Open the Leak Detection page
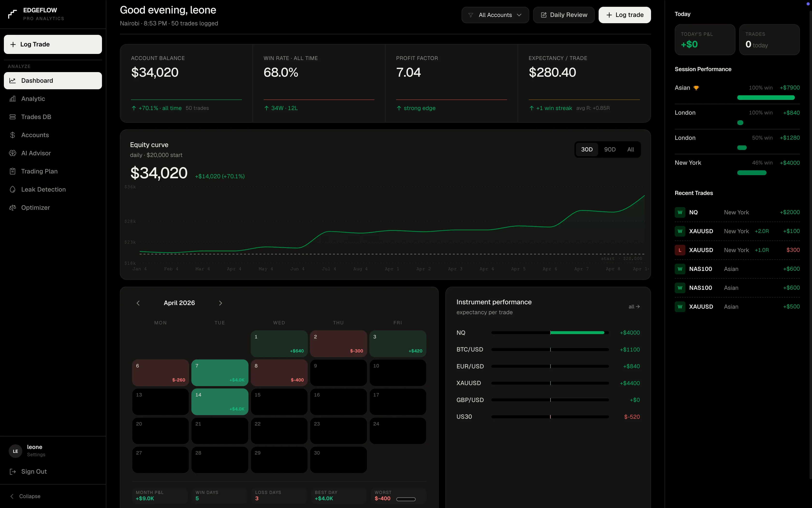 tap(53, 189)
